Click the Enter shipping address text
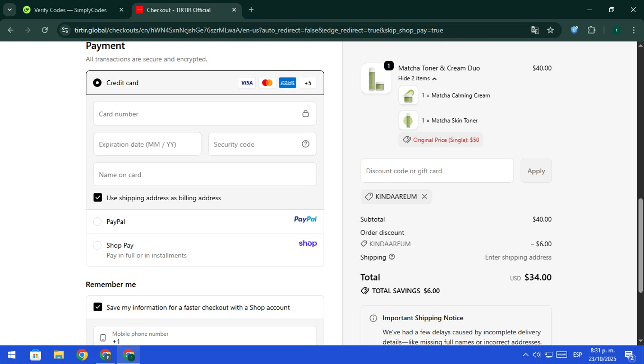 tap(518, 257)
